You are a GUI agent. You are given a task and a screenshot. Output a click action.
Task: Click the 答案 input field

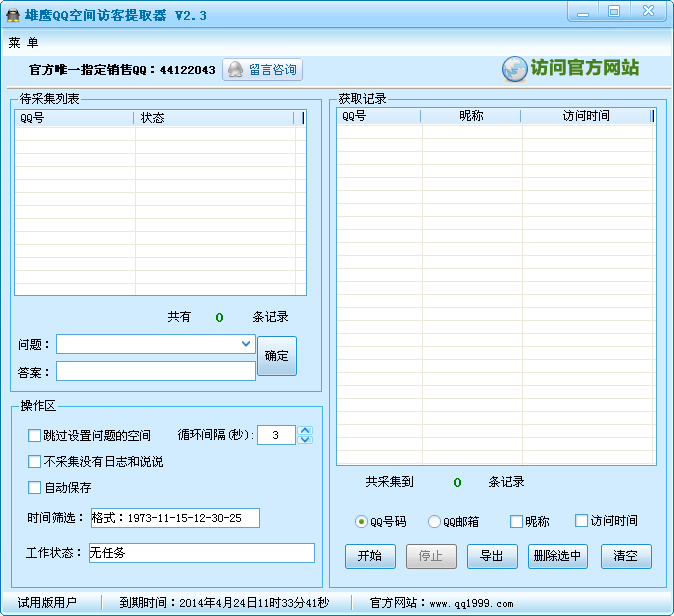click(x=155, y=371)
